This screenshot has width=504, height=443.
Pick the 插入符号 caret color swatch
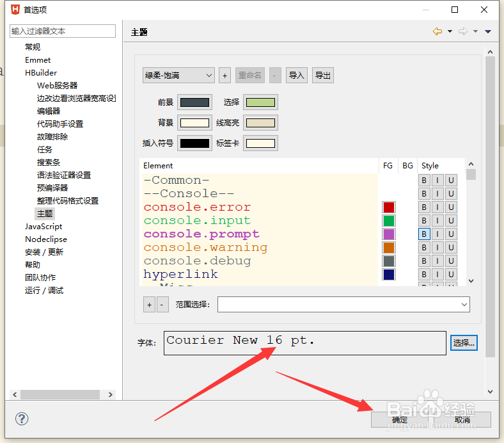click(x=195, y=143)
